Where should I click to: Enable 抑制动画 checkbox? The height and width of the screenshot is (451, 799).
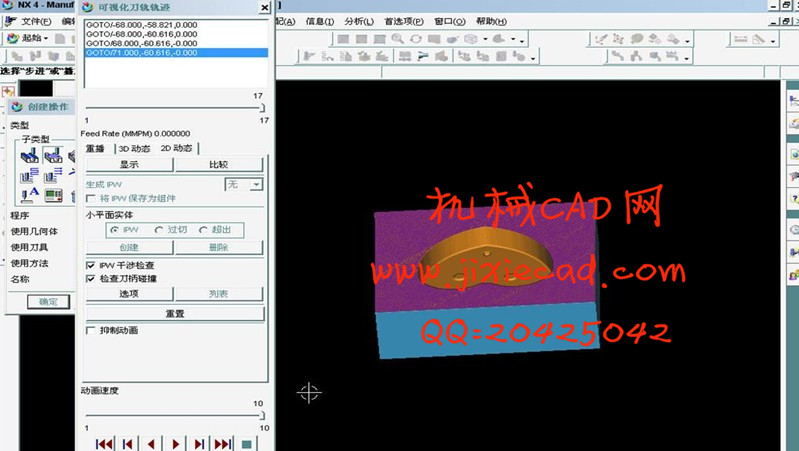click(91, 330)
